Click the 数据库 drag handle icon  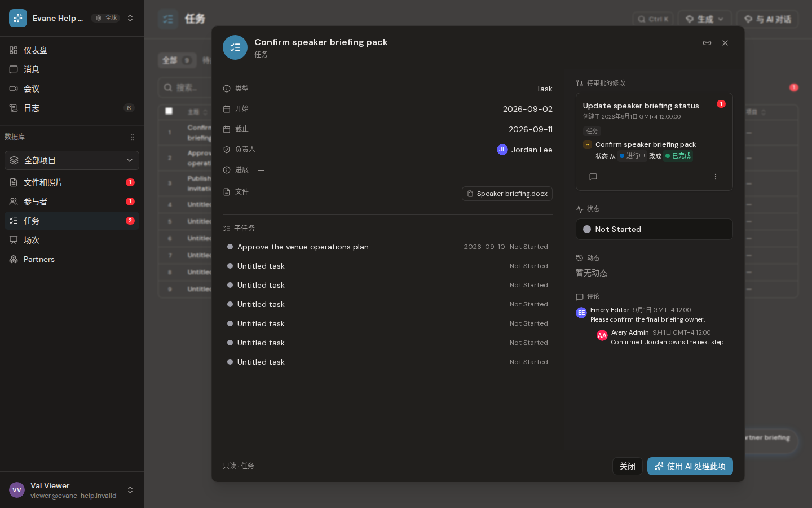point(133,137)
